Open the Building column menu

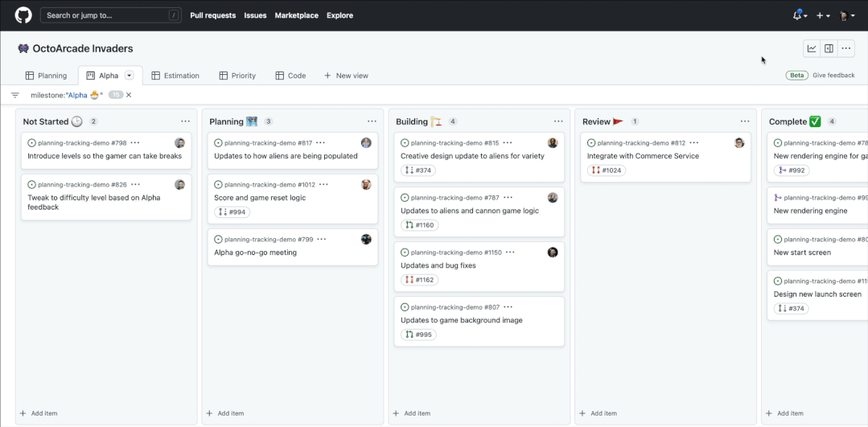(558, 121)
